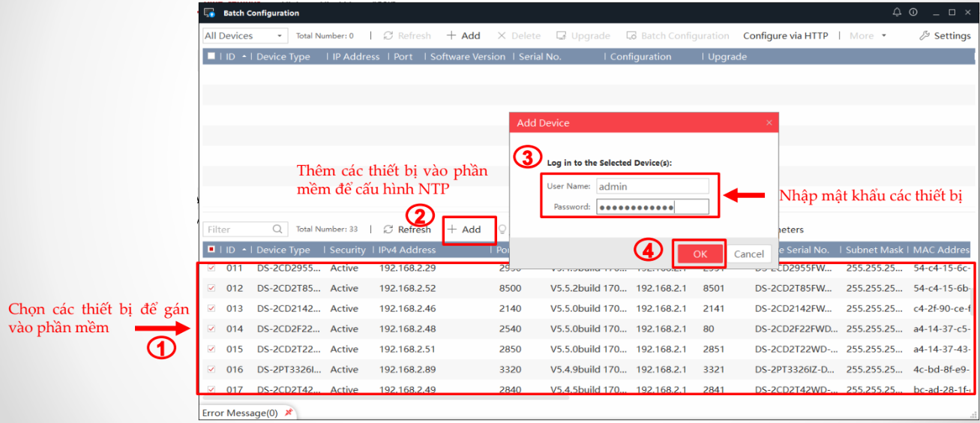Click Refresh in the lower device list toolbar
Image resolution: width=980 pixels, height=423 pixels.
(x=407, y=229)
